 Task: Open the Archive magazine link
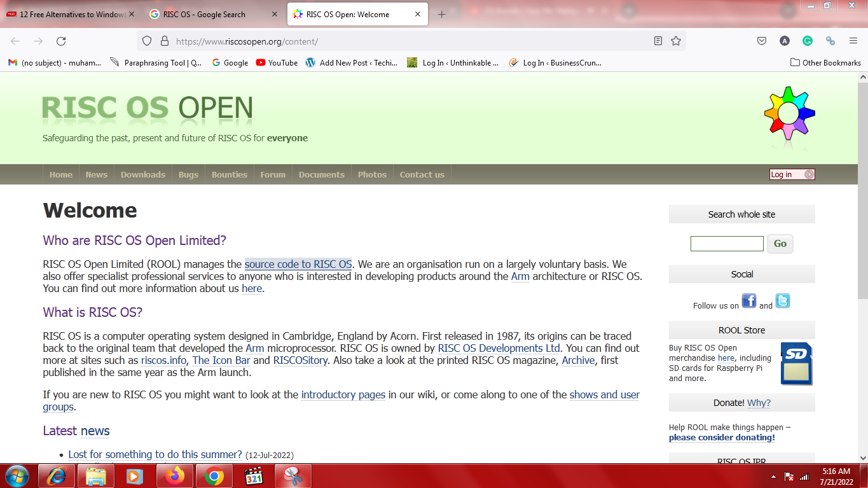(x=579, y=360)
